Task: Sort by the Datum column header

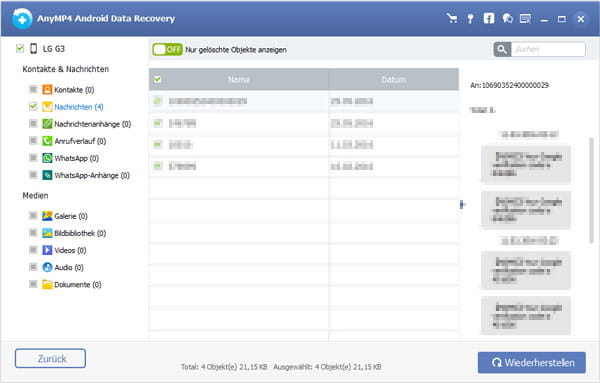Action: tap(394, 80)
